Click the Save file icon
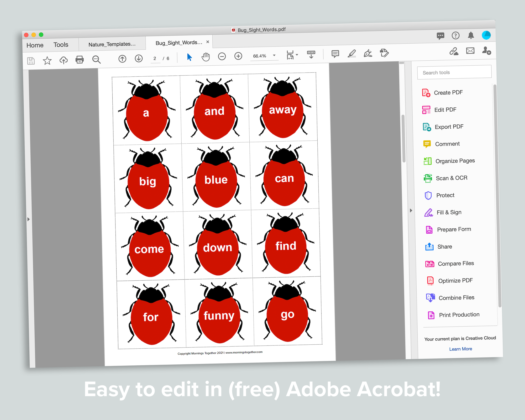 (31, 61)
